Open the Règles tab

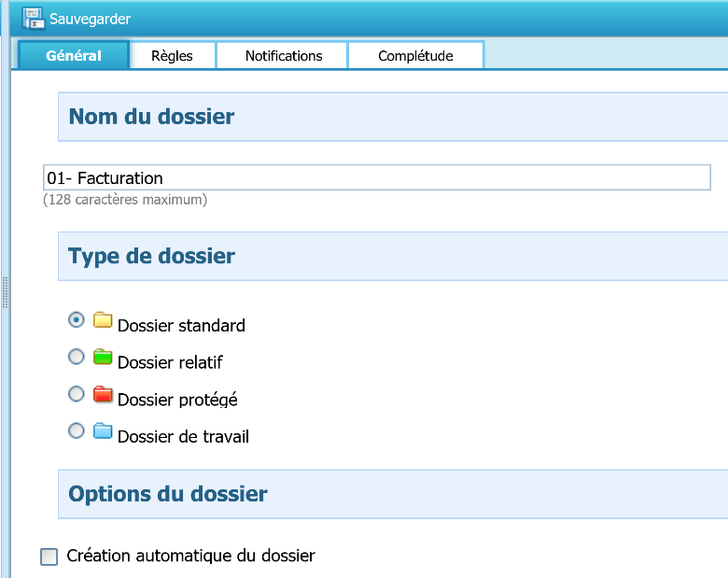tap(172, 56)
